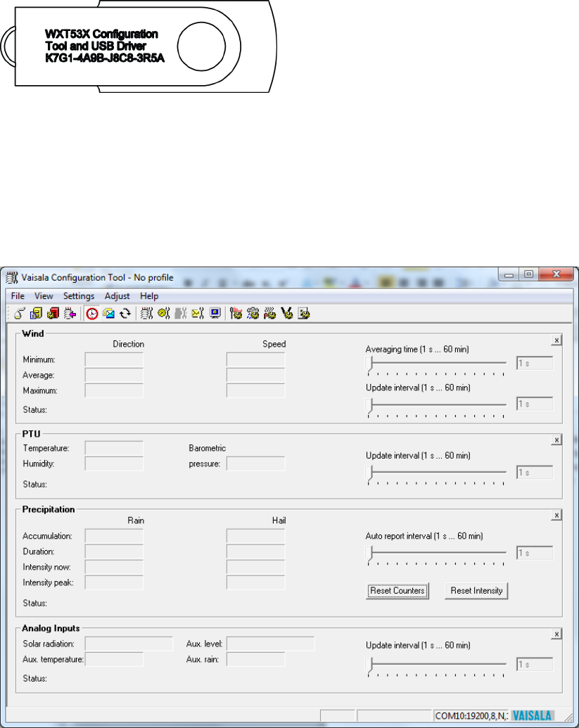Open the File menu
Image resolution: width=579 pixels, height=728 pixels.
pyautogui.click(x=18, y=295)
